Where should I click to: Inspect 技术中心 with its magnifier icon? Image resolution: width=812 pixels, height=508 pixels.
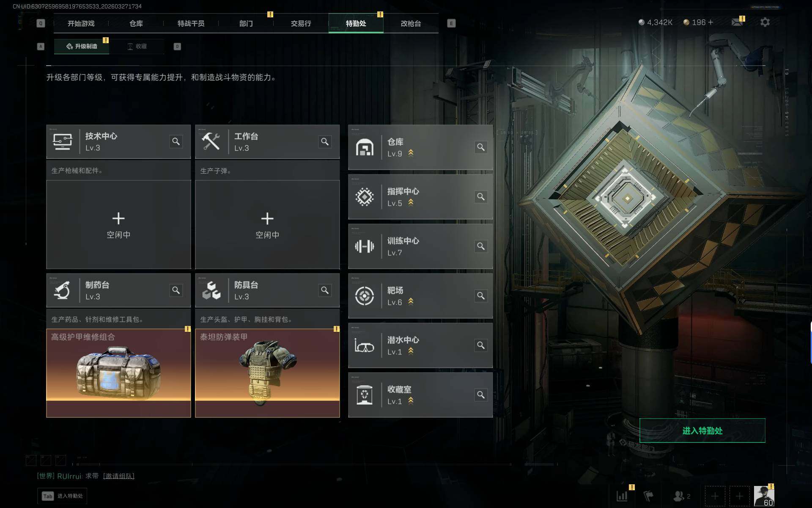coord(176,141)
